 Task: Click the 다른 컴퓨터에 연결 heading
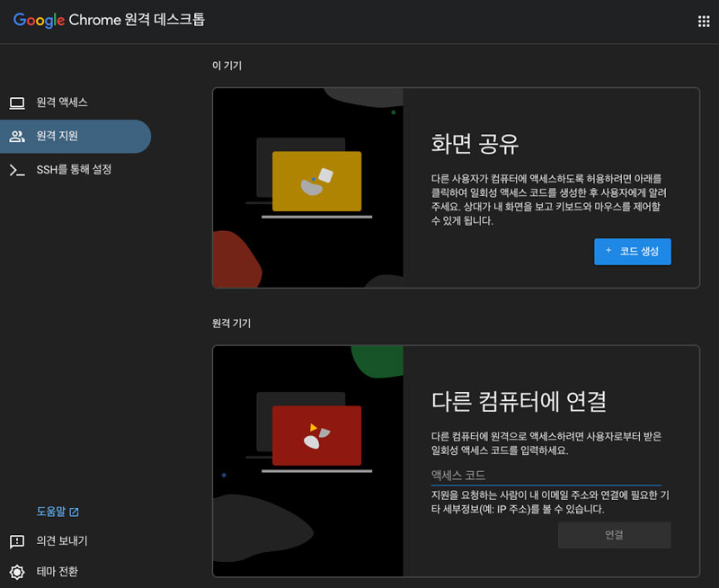click(x=519, y=401)
